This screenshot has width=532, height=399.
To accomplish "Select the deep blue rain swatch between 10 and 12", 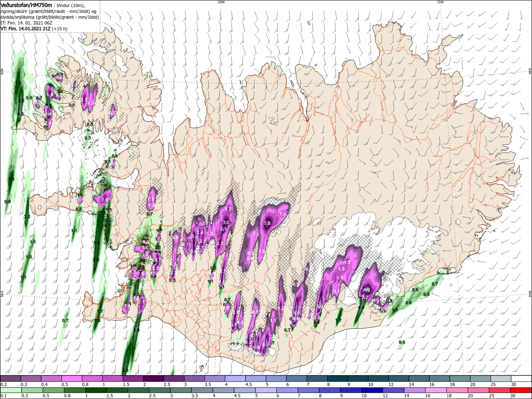I will coord(372,390).
